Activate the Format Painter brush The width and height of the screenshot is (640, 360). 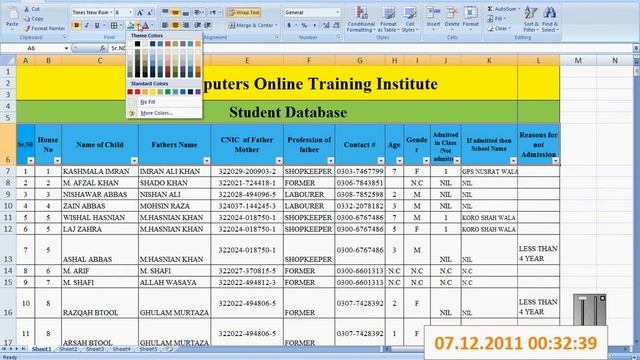[x=27, y=28]
